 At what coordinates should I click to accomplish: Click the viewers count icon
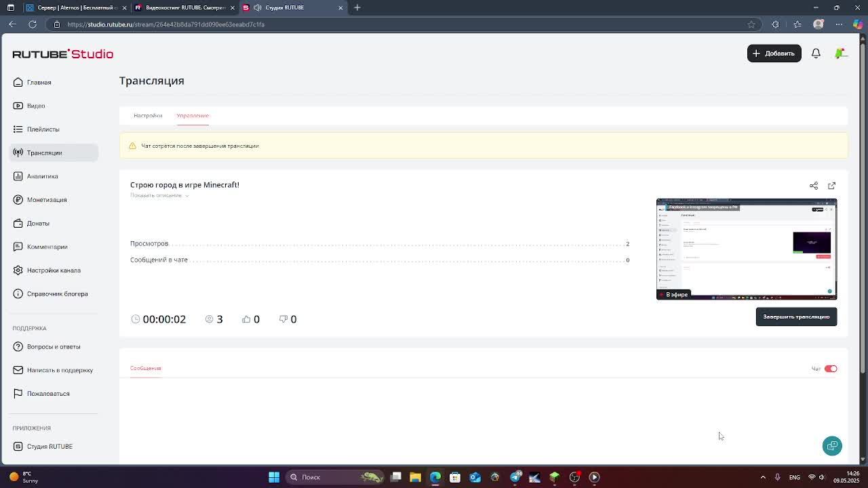(209, 319)
